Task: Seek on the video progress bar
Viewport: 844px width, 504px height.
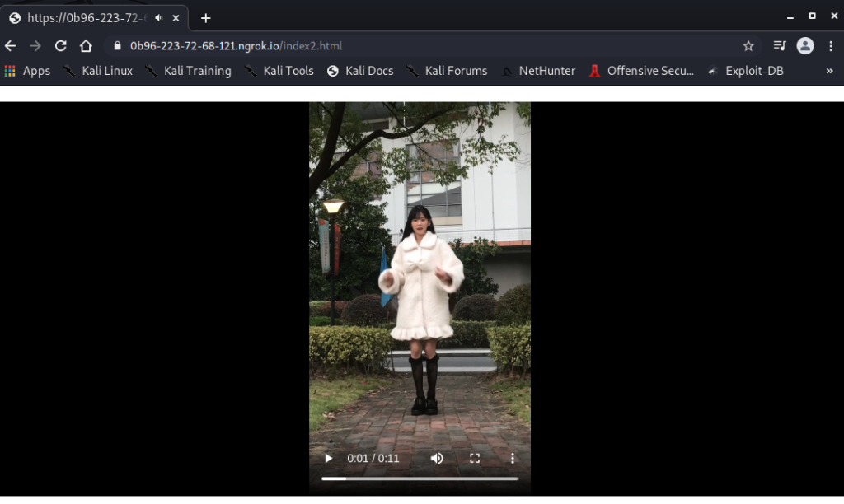Action: [x=420, y=478]
